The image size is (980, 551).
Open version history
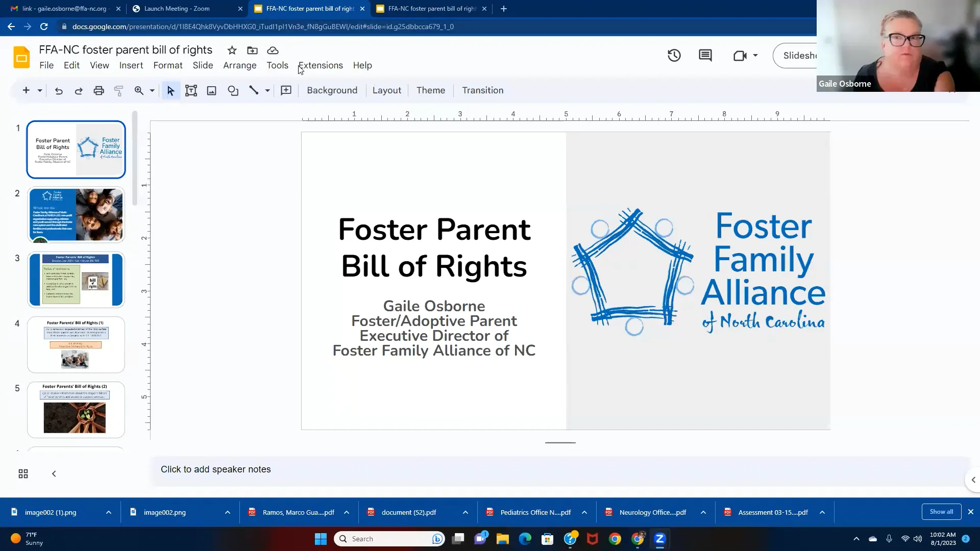pos(674,55)
